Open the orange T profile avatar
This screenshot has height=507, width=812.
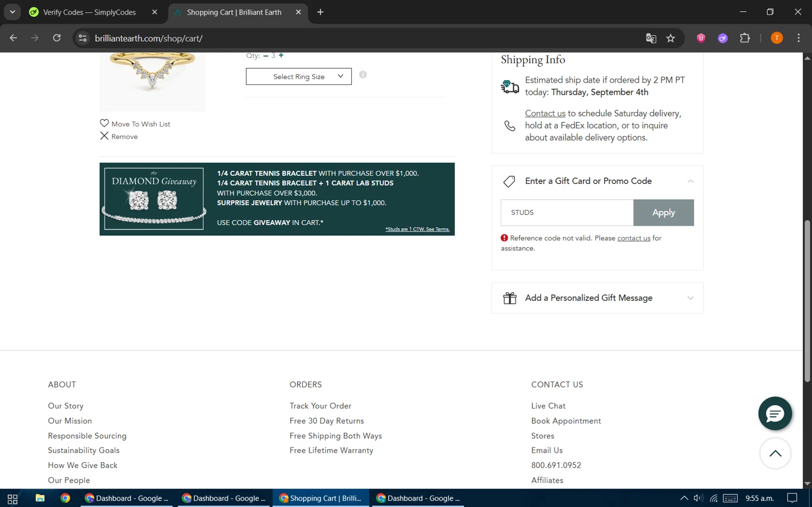point(777,38)
